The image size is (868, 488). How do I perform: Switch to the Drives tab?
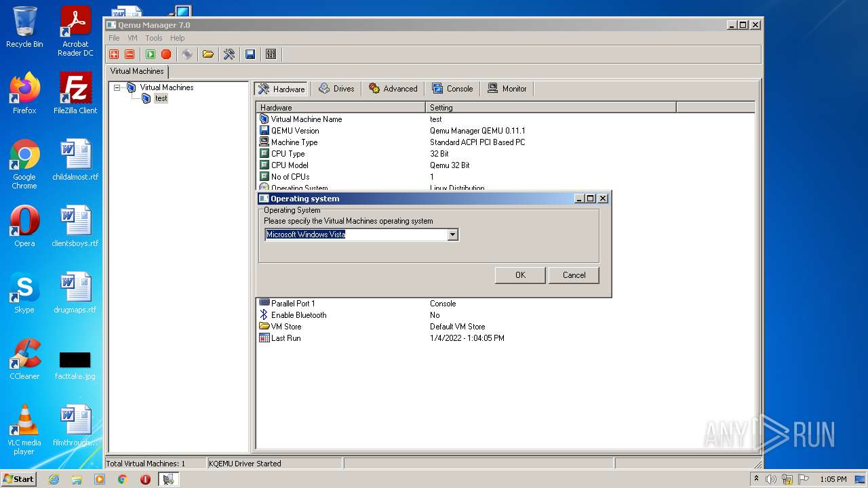tap(337, 89)
